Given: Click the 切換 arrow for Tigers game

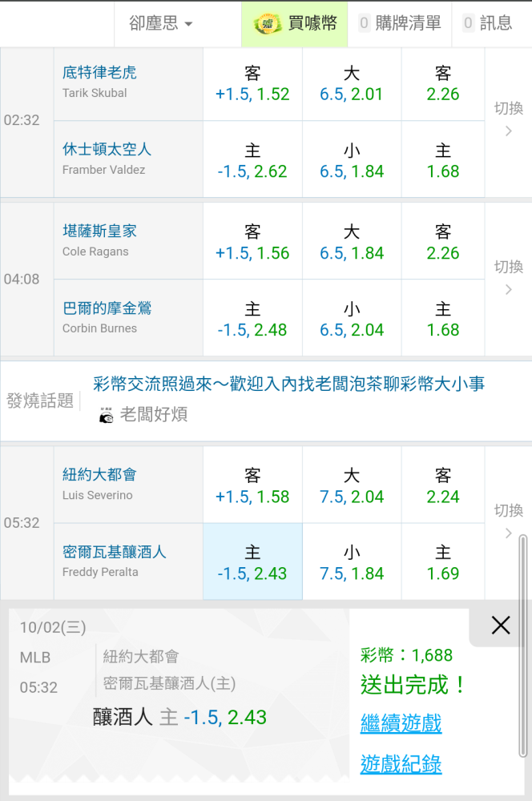Looking at the screenshot, I should point(508,131).
